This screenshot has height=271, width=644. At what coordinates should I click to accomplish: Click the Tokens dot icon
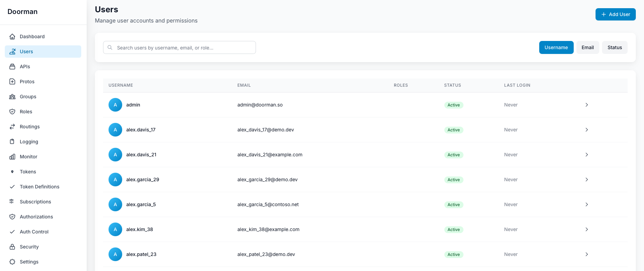click(12, 172)
